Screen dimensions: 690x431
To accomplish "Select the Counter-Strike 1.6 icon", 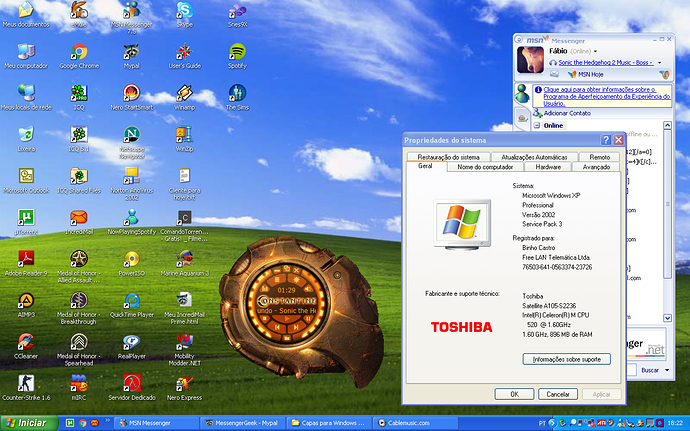I will click(x=26, y=387).
